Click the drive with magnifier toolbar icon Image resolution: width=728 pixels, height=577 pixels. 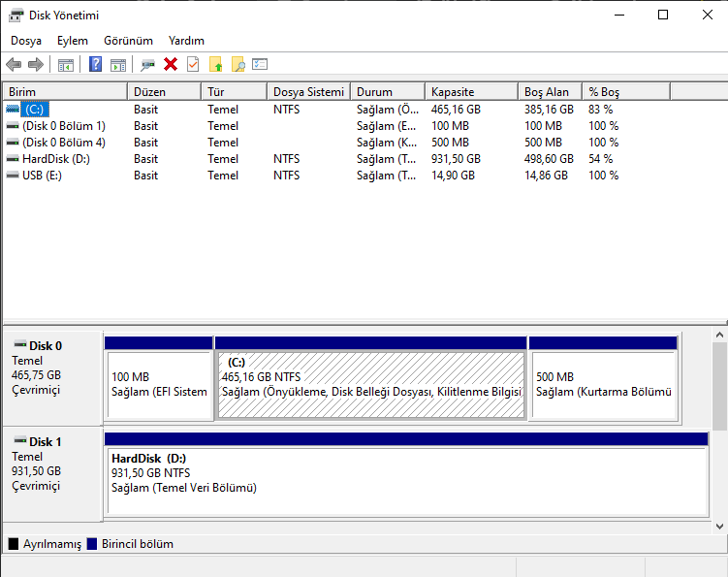147,65
